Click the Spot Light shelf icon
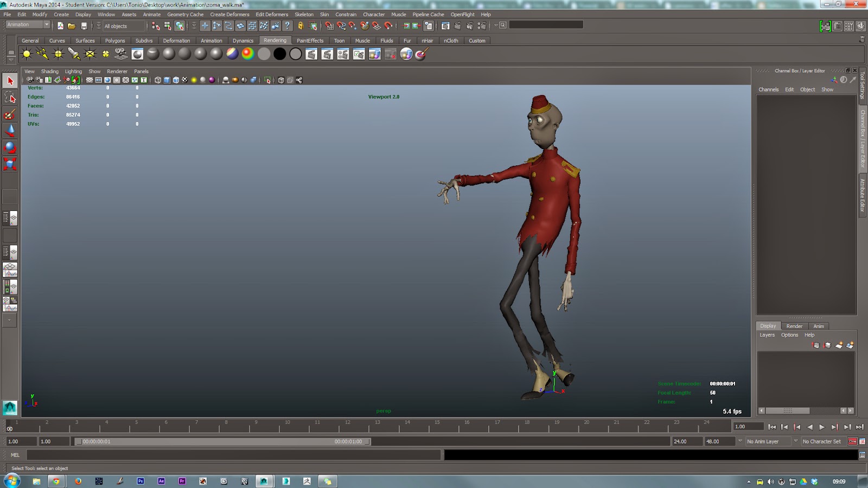Viewport: 868px width, 488px height. (74, 54)
